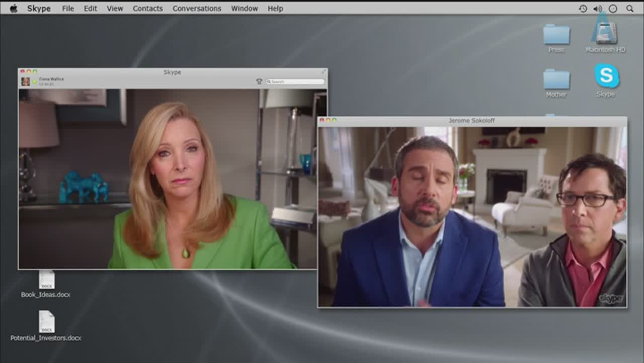Click the Fiona Wallice profile avatar
Viewport: 644px width, 363px height.
pyautogui.click(x=25, y=81)
